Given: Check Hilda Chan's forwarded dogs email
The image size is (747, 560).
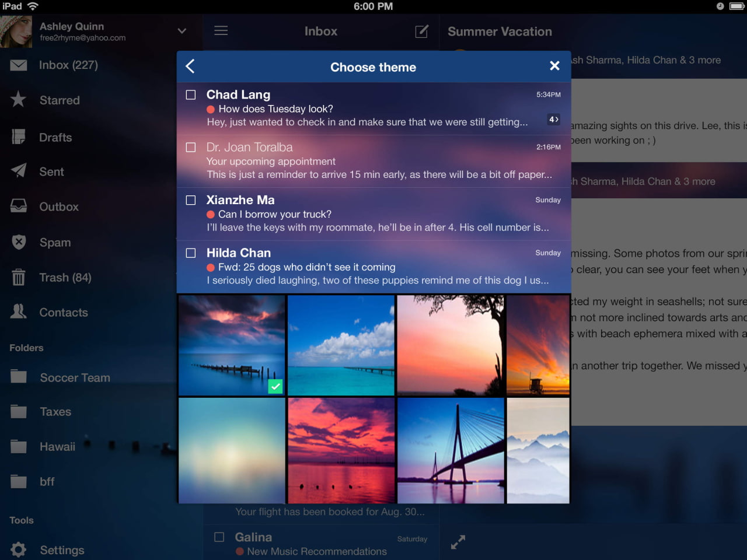Looking at the screenshot, I should click(190, 253).
